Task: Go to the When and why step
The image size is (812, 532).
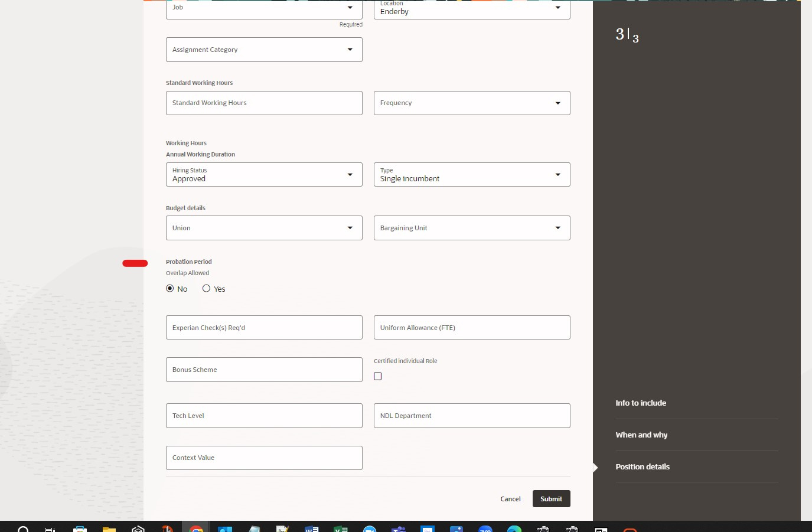Action: coord(641,435)
